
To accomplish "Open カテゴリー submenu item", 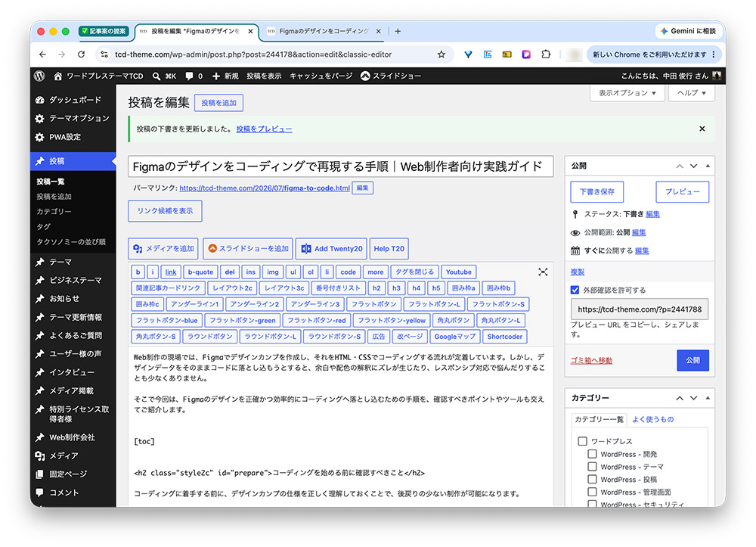I will tap(54, 211).
